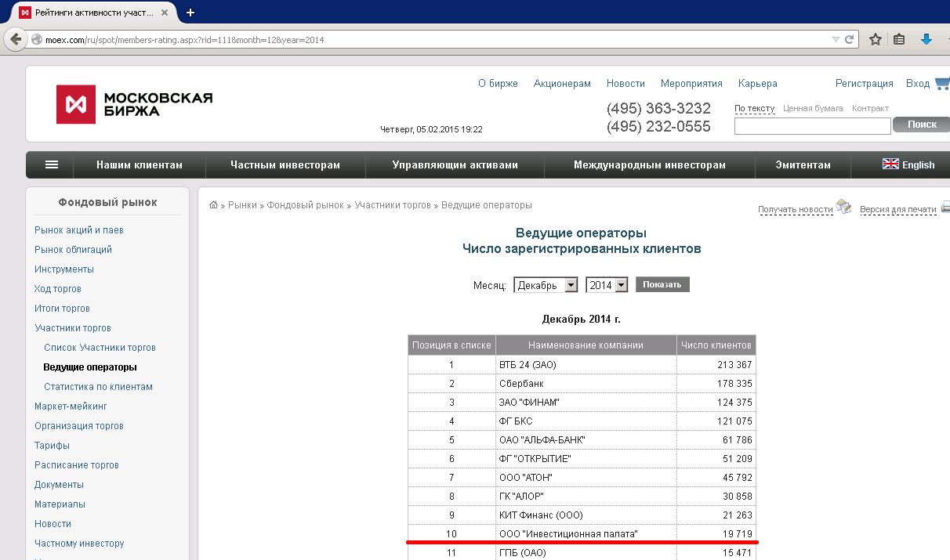Click the browser back arrow button

(15, 39)
